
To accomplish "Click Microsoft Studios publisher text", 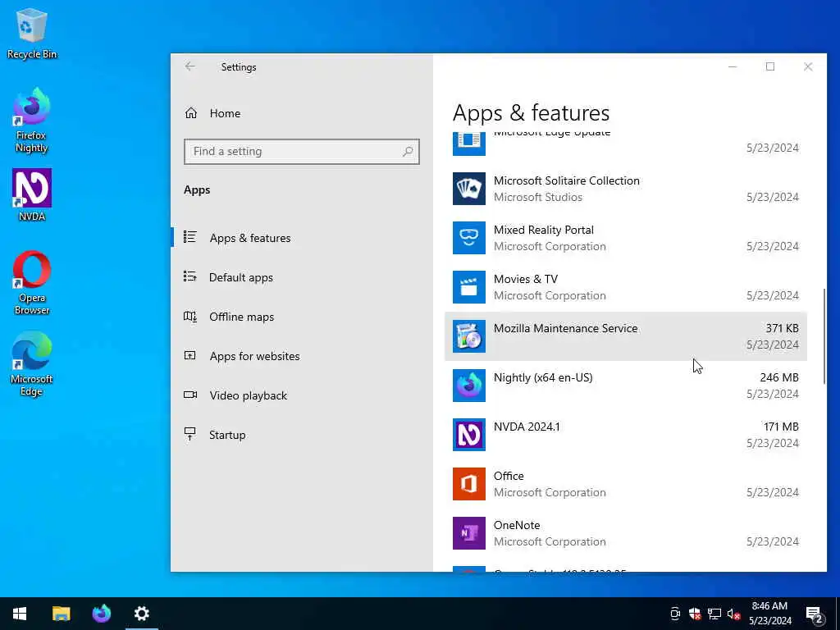I will 538,197.
